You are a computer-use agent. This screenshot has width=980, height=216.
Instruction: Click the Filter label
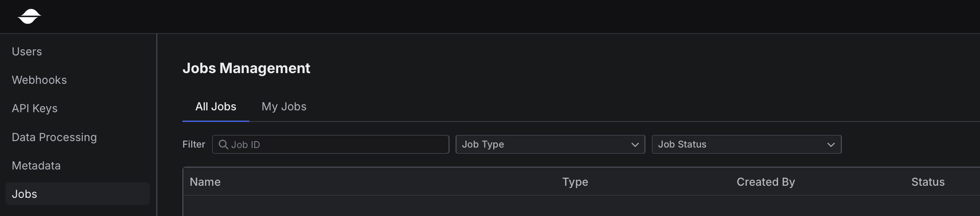(x=194, y=145)
